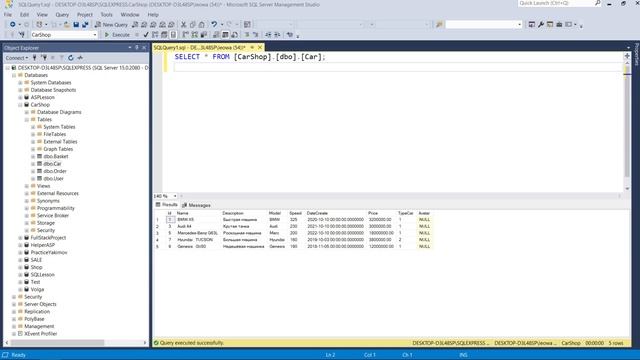Click the Refresh icon in Object Explorer
This screenshot has width=640, height=360.
pos(71,58)
